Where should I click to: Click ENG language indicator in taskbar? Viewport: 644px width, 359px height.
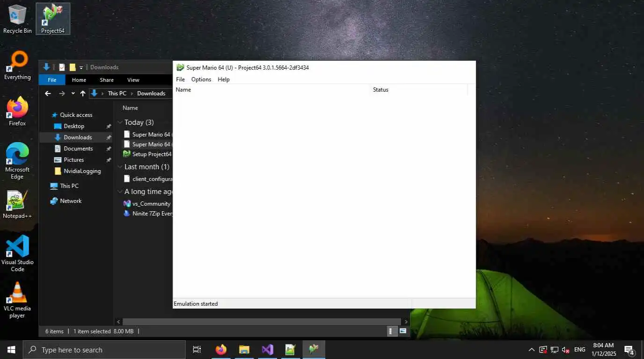tap(579, 350)
